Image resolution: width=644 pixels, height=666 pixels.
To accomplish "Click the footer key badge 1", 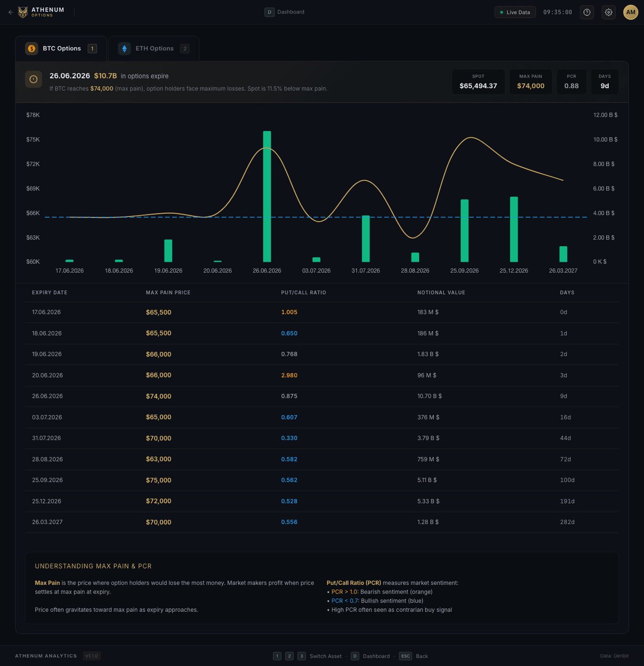I will click(277, 656).
